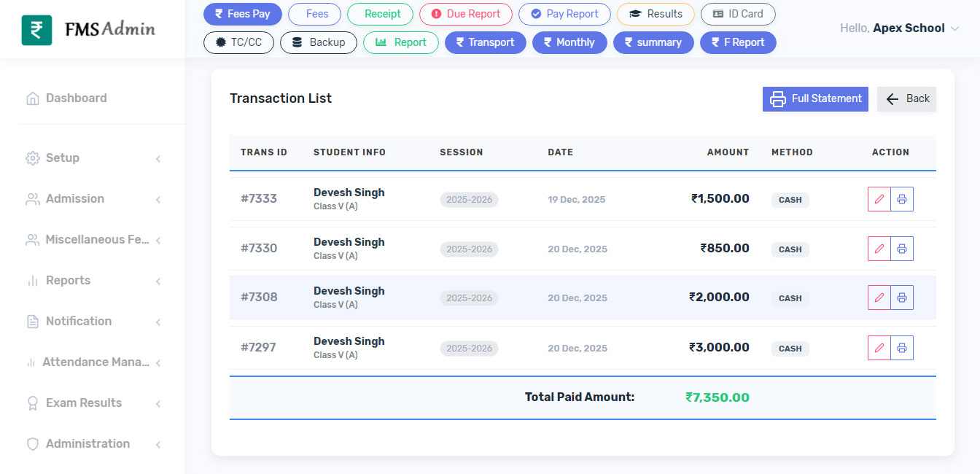The width and height of the screenshot is (980, 474).
Task: Open the Due Report page
Action: click(465, 14)
